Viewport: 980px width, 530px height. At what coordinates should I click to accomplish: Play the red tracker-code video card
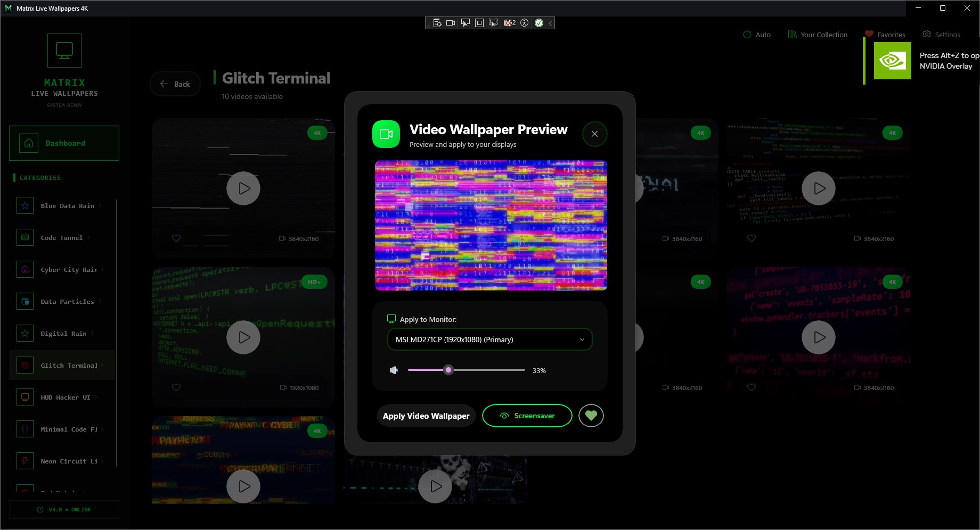pyautogui.click(x=819, y=337)
